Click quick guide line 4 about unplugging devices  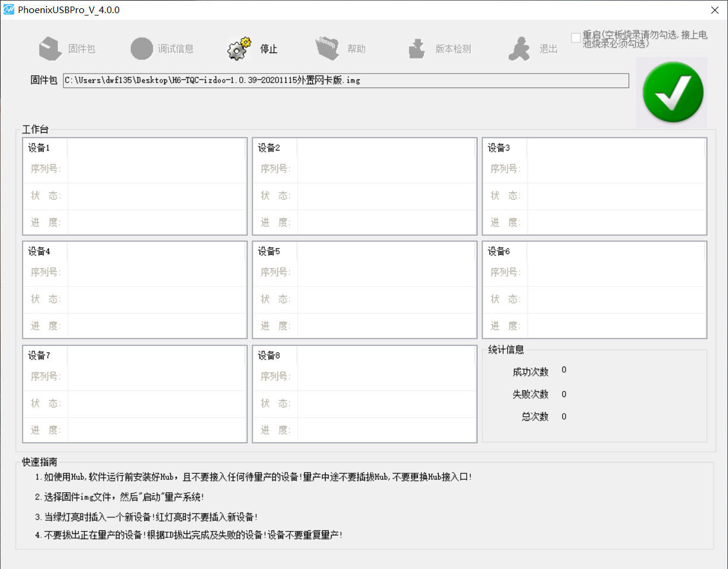[x=189, y=535]
